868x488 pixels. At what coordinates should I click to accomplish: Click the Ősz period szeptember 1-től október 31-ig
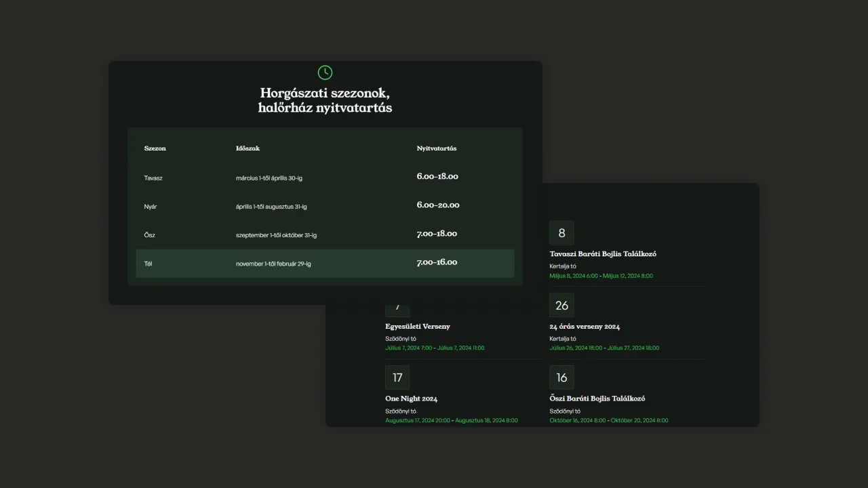point(276,235)
